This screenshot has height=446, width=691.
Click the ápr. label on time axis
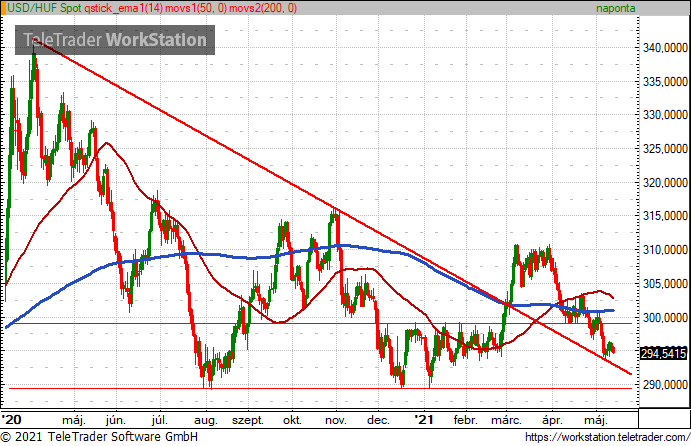click(x=552, y=420)
